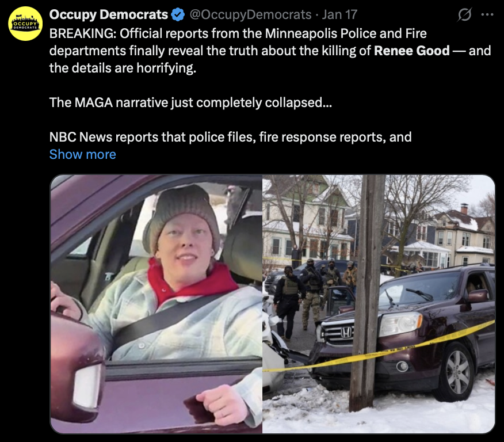Click the Honda logo in the right photo
The width and height of the screenshot is (504, 442).
pyautogui.click(x=346, y=333)
